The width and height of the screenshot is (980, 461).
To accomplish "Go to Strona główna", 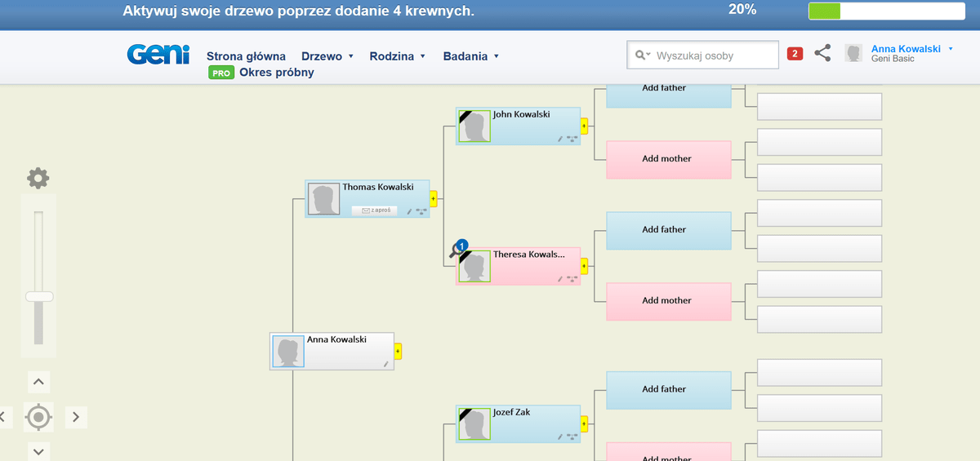I will [246, 56].
